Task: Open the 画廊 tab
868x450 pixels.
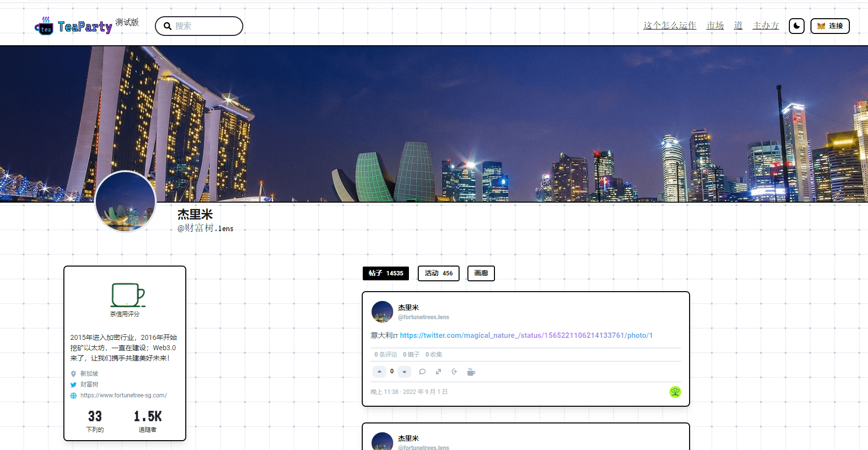Action: [481, 273]
